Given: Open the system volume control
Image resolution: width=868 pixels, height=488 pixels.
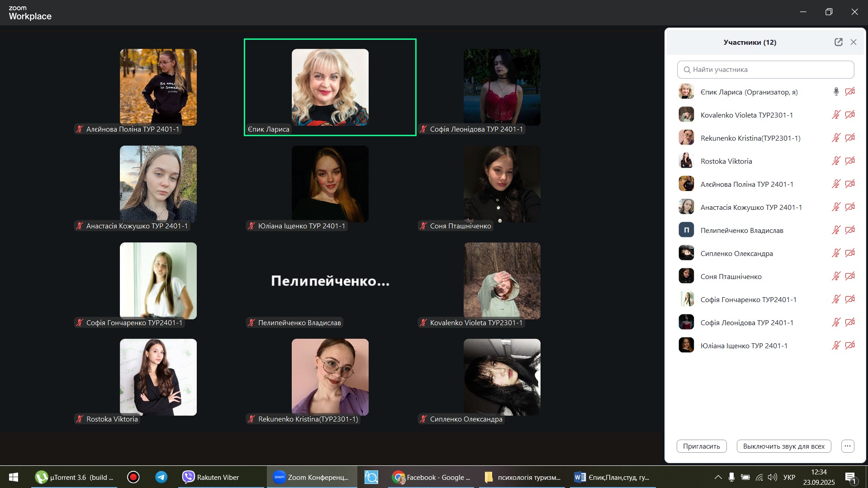Looking at the screenshot, I should 773,477.
